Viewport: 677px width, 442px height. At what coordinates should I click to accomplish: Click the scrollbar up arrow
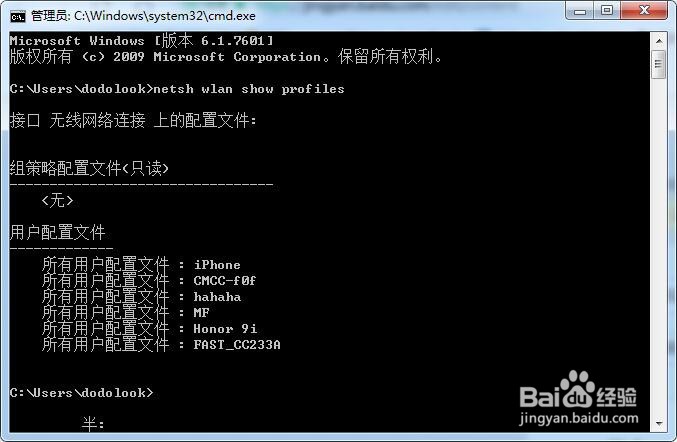point(658,41)
